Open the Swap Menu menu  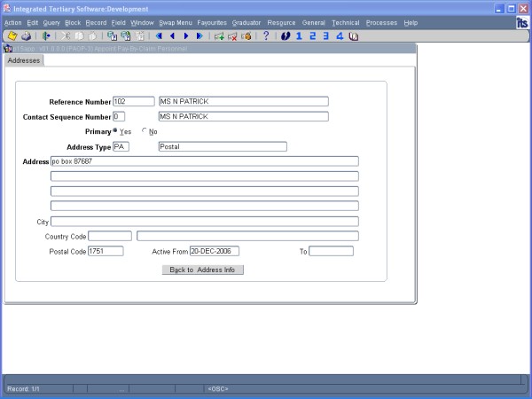coord(175,22)
